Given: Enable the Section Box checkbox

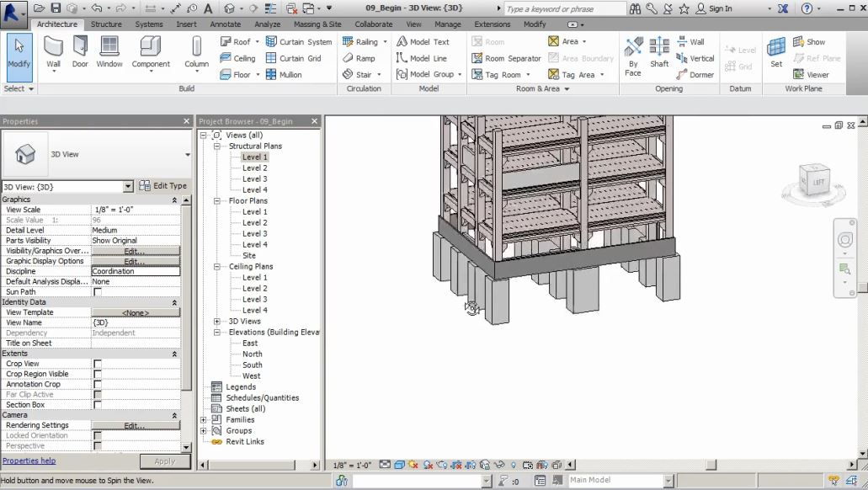Looking at the screenshot, I should click(x=98, y=405).
